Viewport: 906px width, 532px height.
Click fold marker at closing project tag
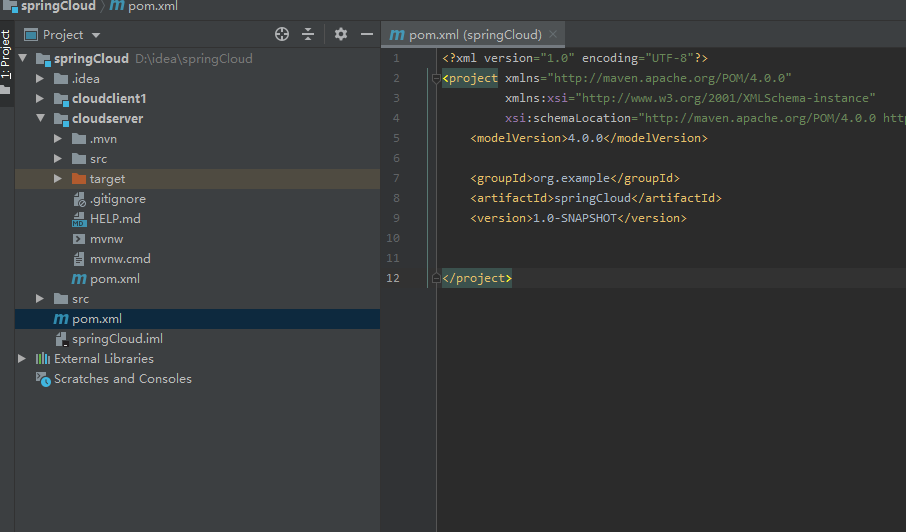pyautogui.click(x=436, y=278)
